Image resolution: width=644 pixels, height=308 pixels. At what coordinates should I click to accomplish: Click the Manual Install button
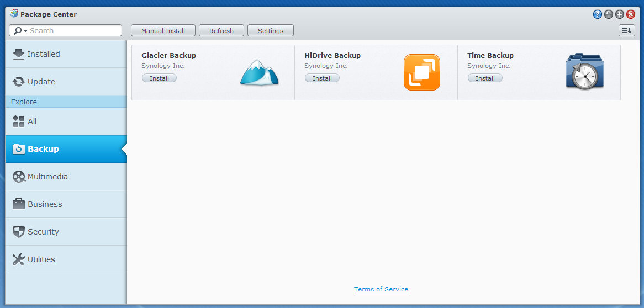tap(163, 31)
